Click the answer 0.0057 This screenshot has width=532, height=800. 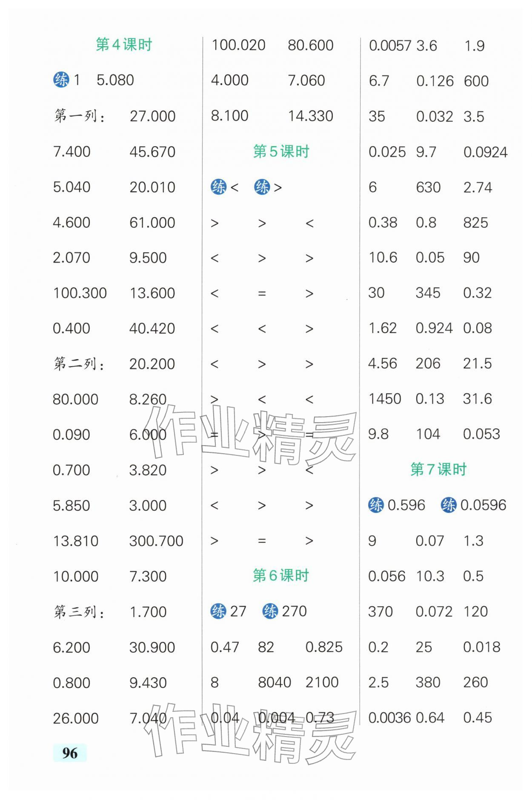390,46
